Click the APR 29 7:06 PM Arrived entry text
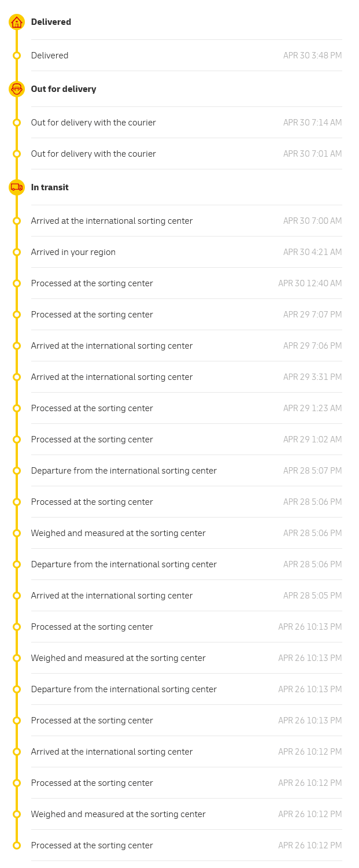The width and height of the screenshot is (359, 868). pyautogui.click(x=112, y=346)
